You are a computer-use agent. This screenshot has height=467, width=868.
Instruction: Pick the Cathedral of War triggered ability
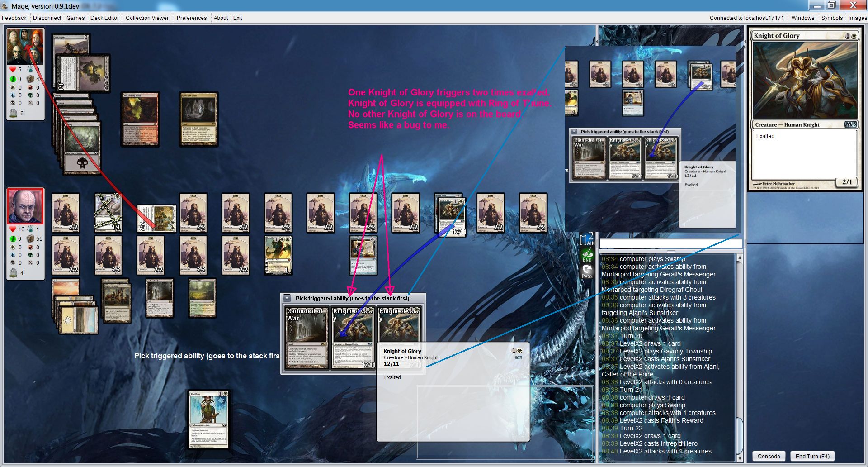click(306, 338)
